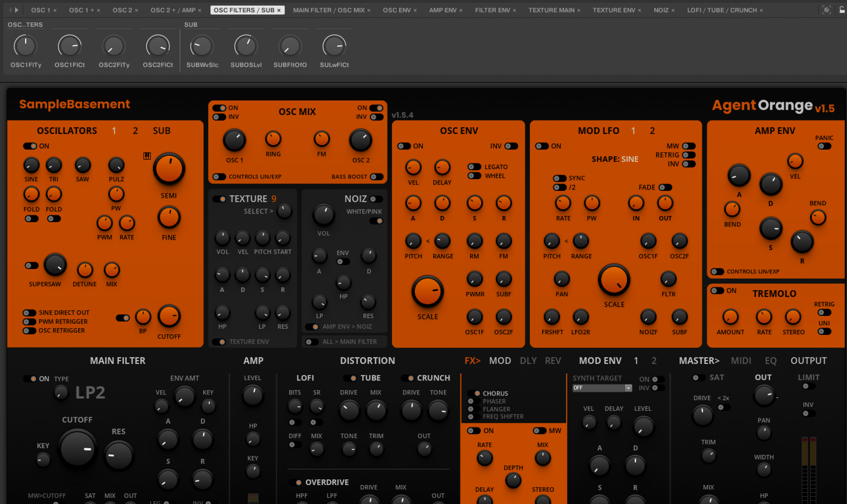Select oscillator SUB page label
Screen dimensions: 847x504
point(161,131)
